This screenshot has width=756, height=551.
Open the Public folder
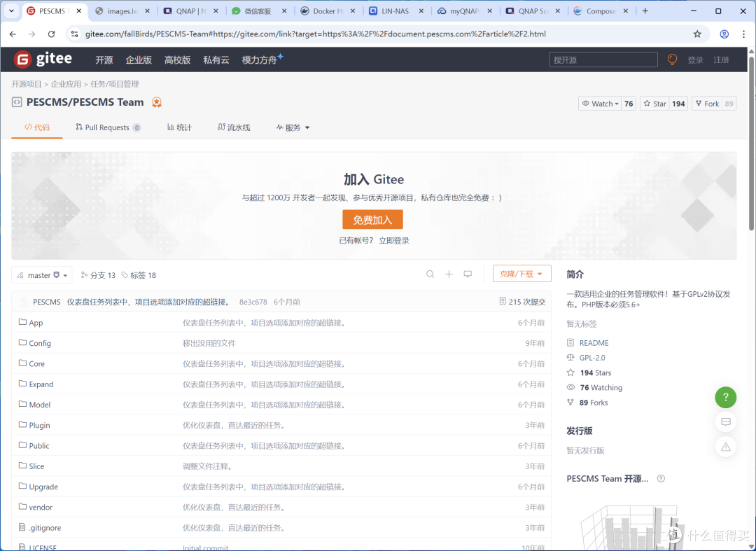pyautogui.click(x=39, y=446)
